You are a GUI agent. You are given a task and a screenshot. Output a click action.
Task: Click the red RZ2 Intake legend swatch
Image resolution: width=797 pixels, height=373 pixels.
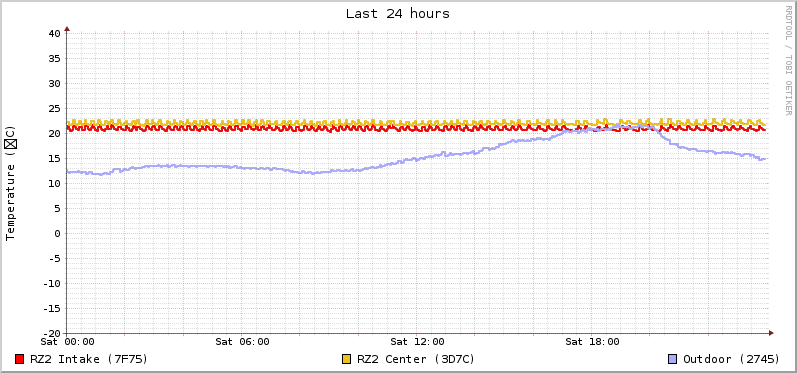[20, 359]
